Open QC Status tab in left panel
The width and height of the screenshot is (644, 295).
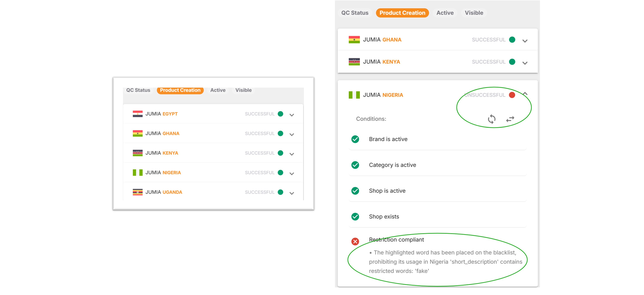[138, 90]
